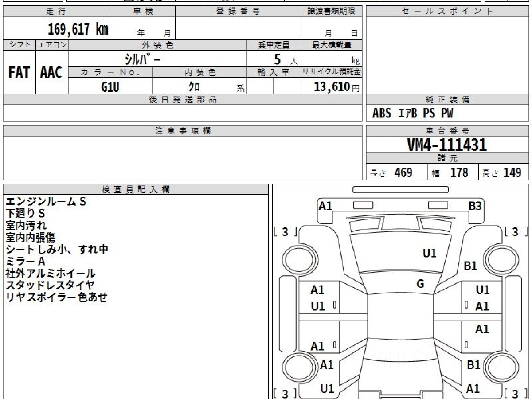This screenshot has width=532, height=399.
Task: Click the empty 注意事項欄 notes area
Action: [183, 158]
